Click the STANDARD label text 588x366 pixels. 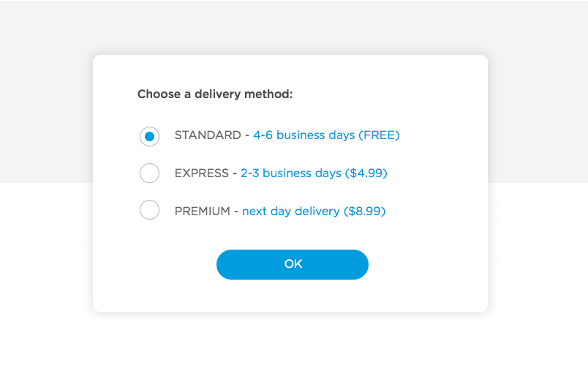pyautogui.click(x=208, y=135)
